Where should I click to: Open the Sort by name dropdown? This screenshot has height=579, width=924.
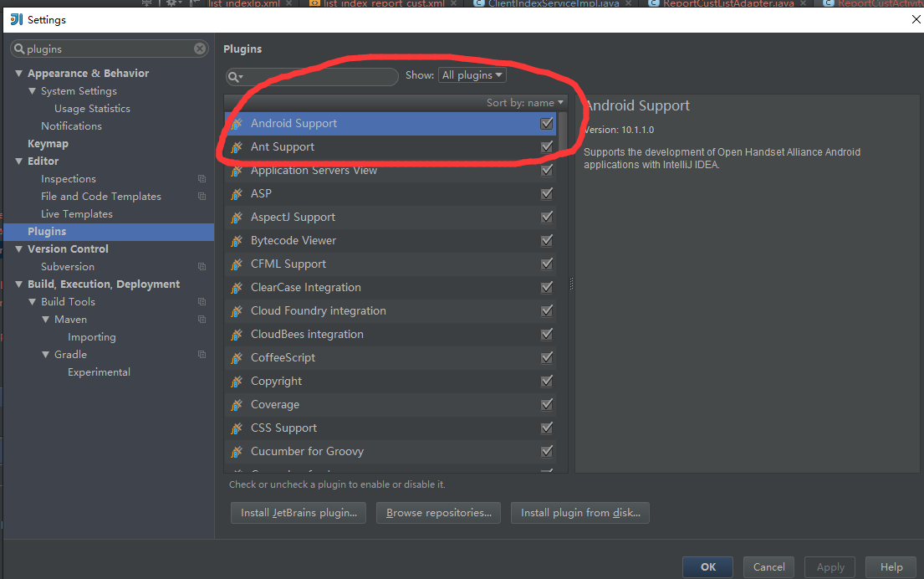point(524,103)
